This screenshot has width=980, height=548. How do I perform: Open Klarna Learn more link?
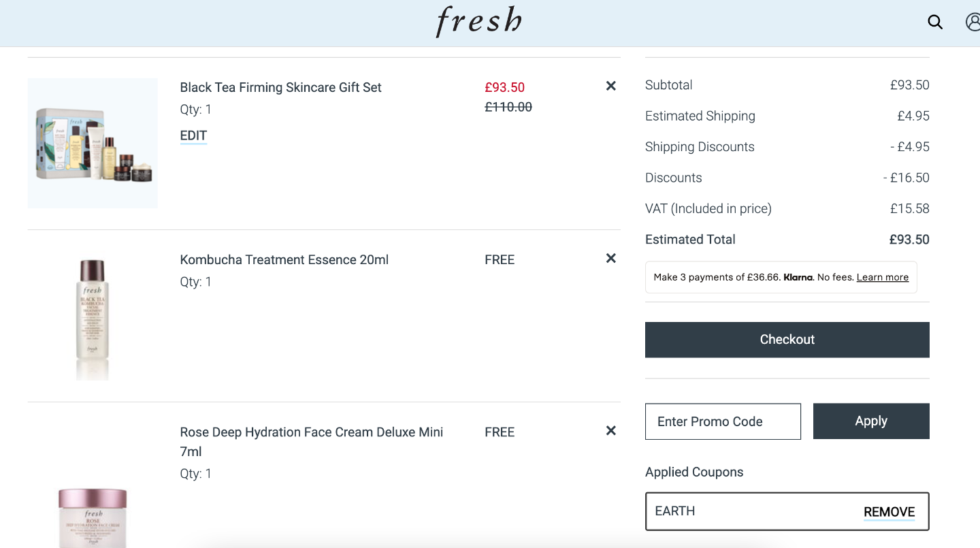click(x=883, y=277)
